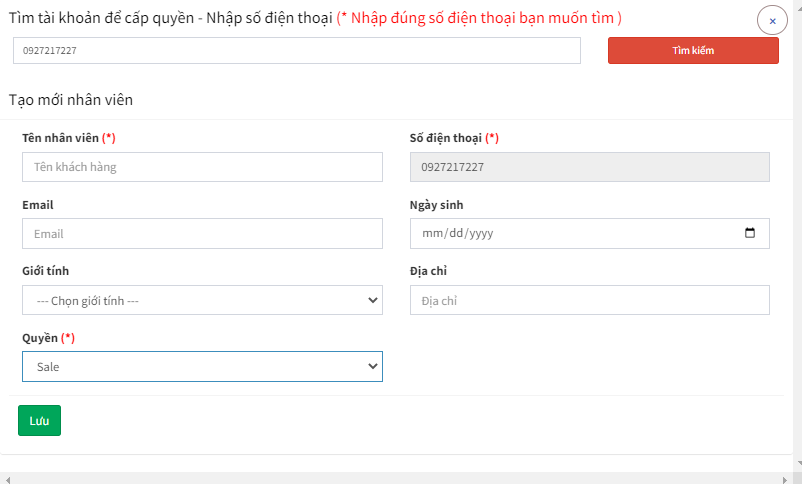Viewport: 802px width, 484px height.
Task: Focus the phone number search box at top
Action: [x=296, y=51]
